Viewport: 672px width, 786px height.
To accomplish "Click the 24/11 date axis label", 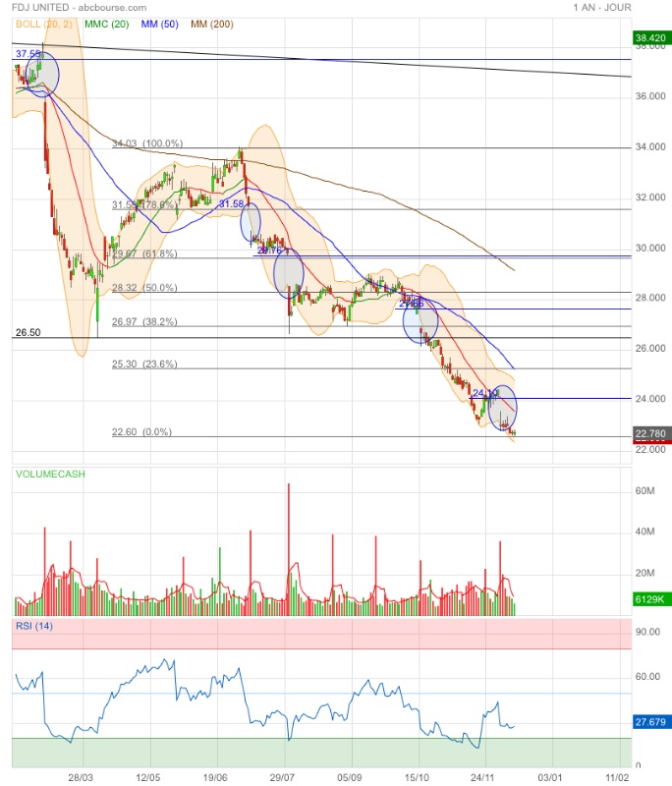I will 483,777.
